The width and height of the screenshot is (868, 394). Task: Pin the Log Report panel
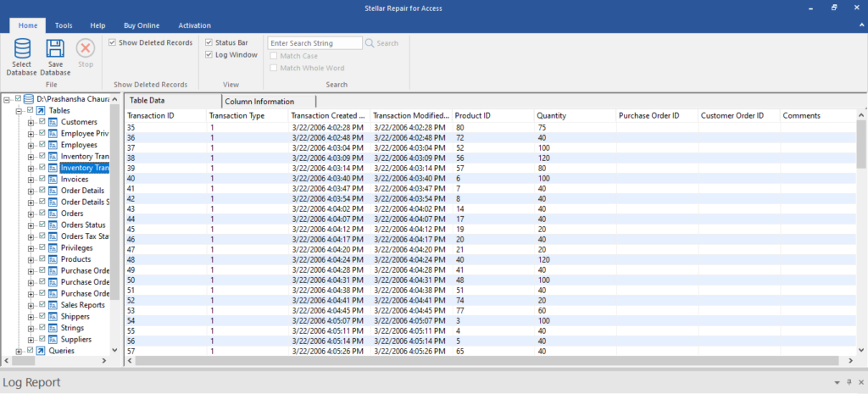849,382
